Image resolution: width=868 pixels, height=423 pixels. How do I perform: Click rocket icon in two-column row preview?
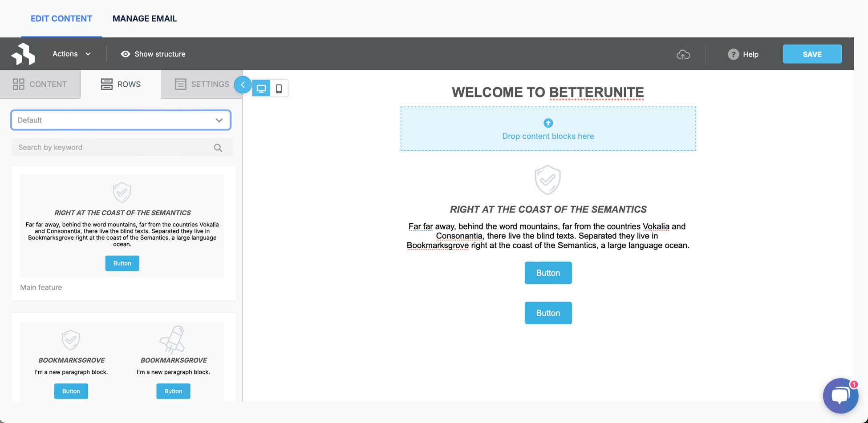[172, 339]
